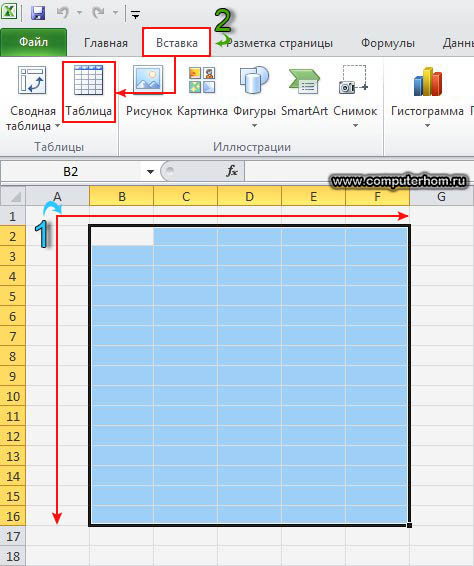This screenshot has width=474, height=566.
Task: Open the Формулы tab
Action: [x=388, y=43]
